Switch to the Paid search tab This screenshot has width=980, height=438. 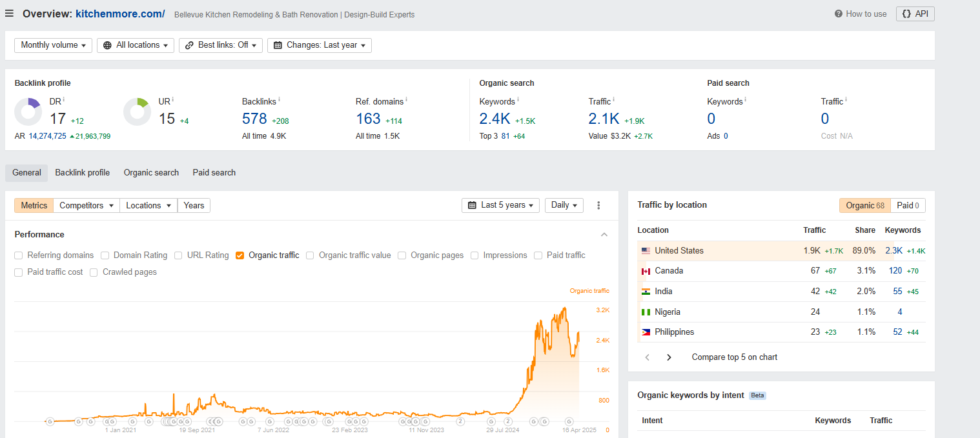[x=214, y=173]
